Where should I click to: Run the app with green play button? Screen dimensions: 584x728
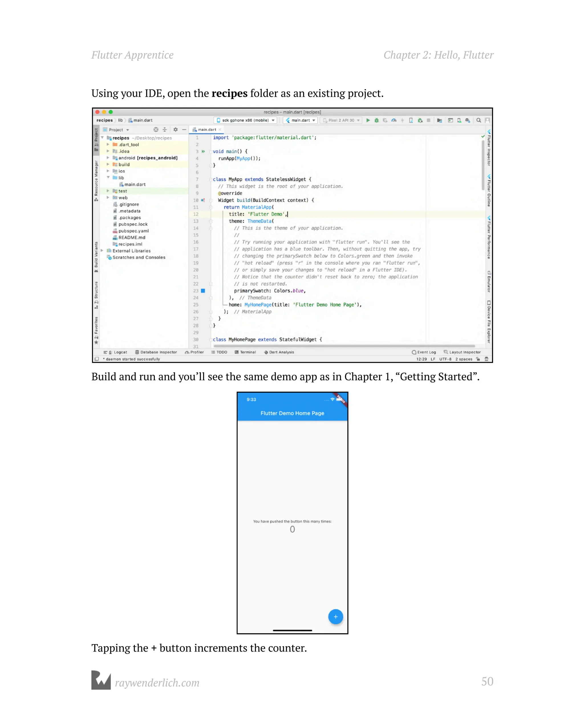tap(368, 120)
